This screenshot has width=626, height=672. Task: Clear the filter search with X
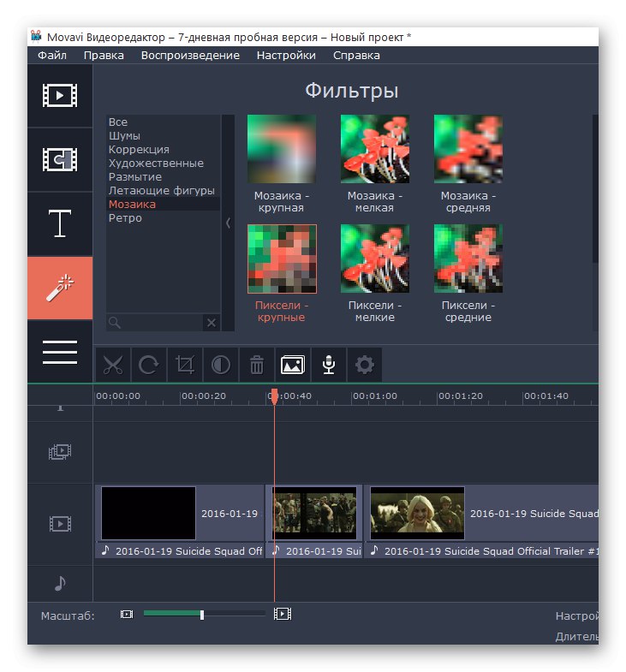[212, 323]
